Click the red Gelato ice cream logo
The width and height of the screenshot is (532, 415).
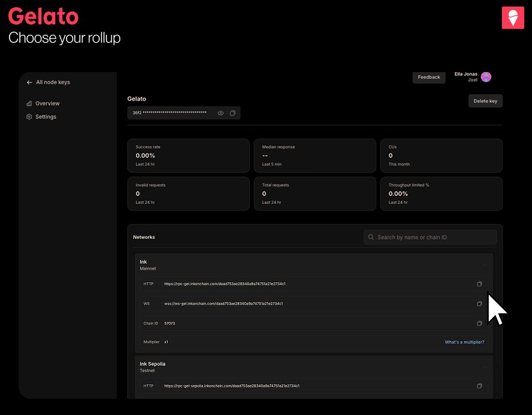[x=513, y=17]
